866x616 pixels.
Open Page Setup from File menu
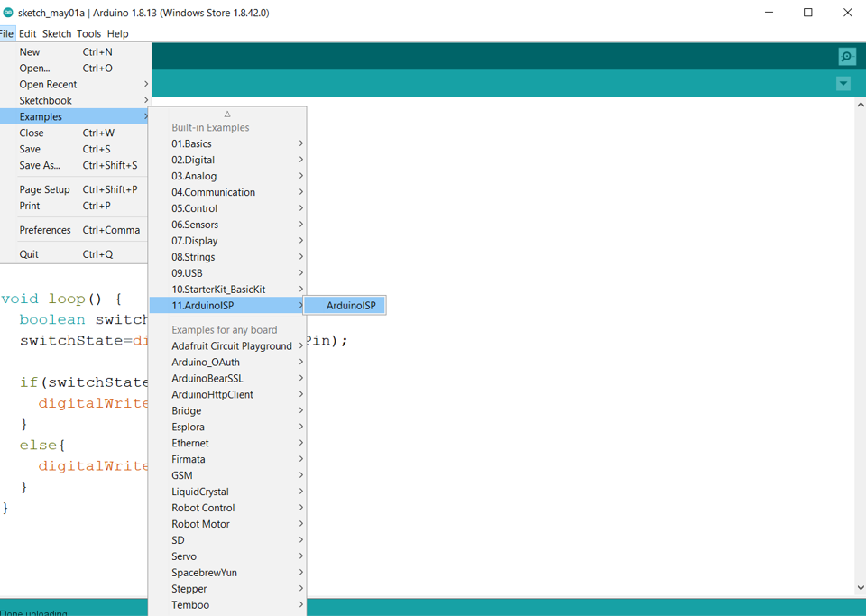pos(76,189)
